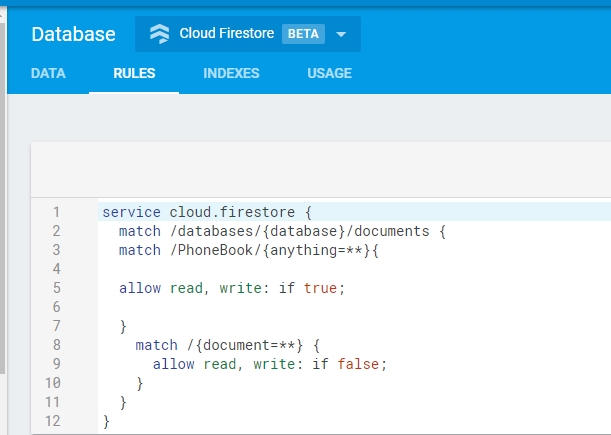Click the empty toolbar area above the editor
Screen dimensions: 611x435
tap(320, 171)
